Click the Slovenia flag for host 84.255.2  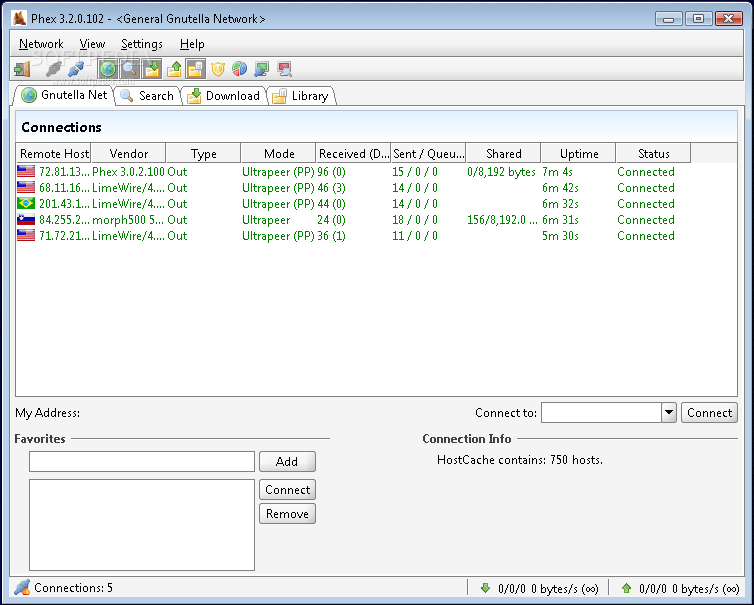[x=26, y=219]
